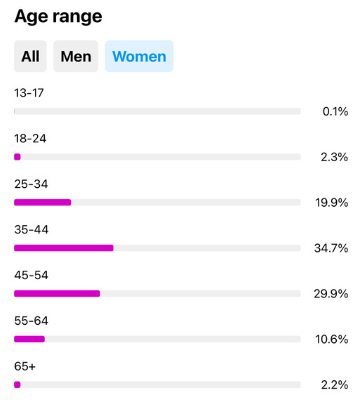
Task: Click the 45-54 age label
Action: pyautogui.click(x=31, y=275)
